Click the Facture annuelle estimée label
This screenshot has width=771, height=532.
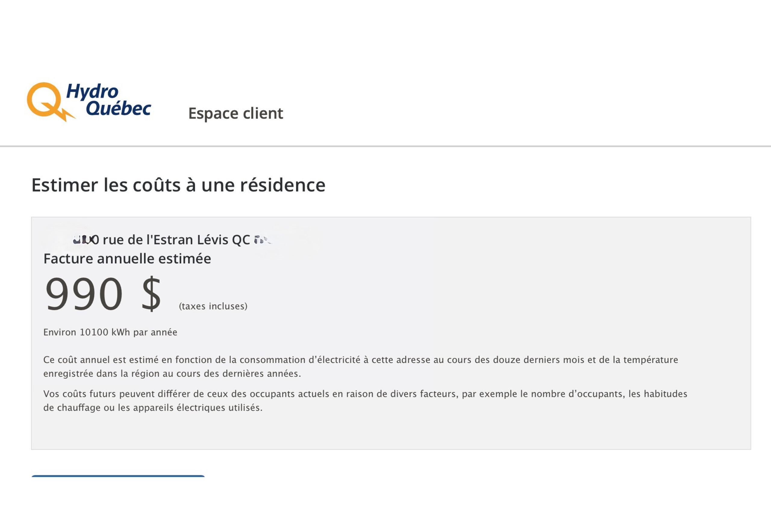pyautogui.click(x=127, y=259)
